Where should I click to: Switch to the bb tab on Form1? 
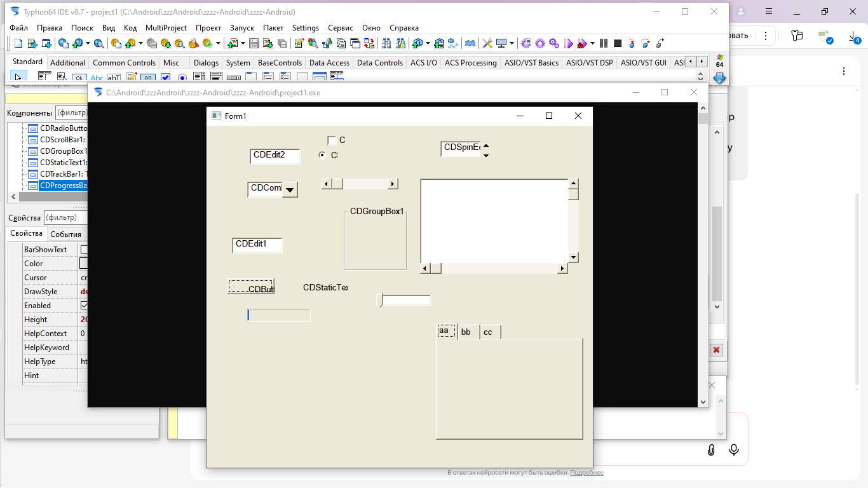(466, 332)
